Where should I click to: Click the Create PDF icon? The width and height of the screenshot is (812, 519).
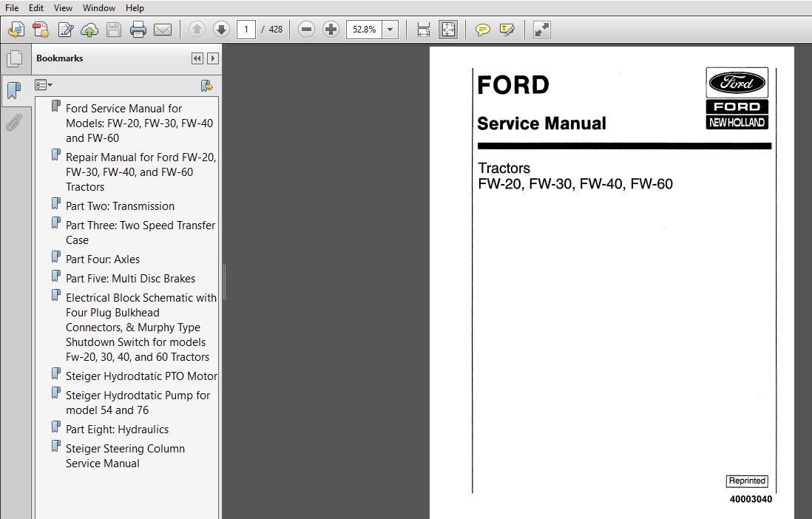(x=41, y=30)
